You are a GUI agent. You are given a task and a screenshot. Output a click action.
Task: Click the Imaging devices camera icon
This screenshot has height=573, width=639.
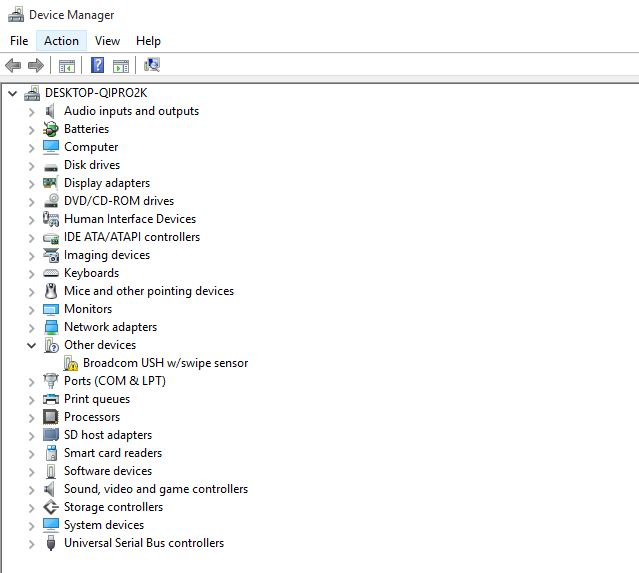(51, 255)
